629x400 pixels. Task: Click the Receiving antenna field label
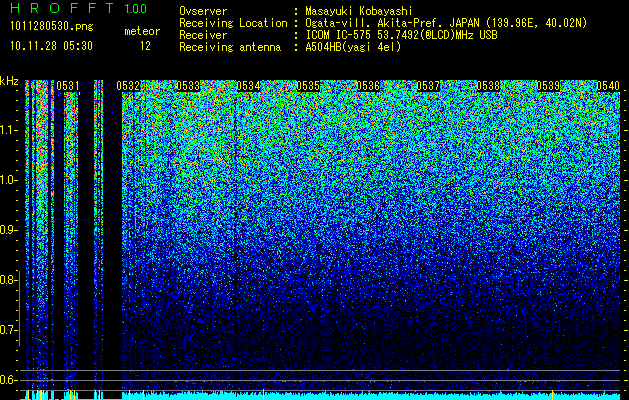[230, 47]
